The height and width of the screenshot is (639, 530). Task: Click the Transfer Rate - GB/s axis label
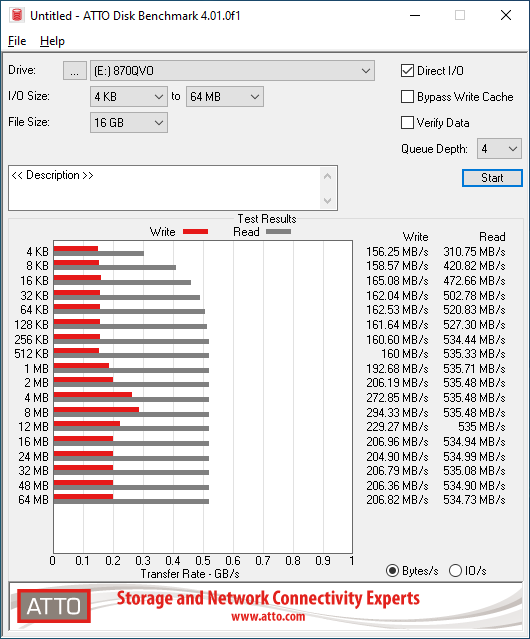coord(190,574)
